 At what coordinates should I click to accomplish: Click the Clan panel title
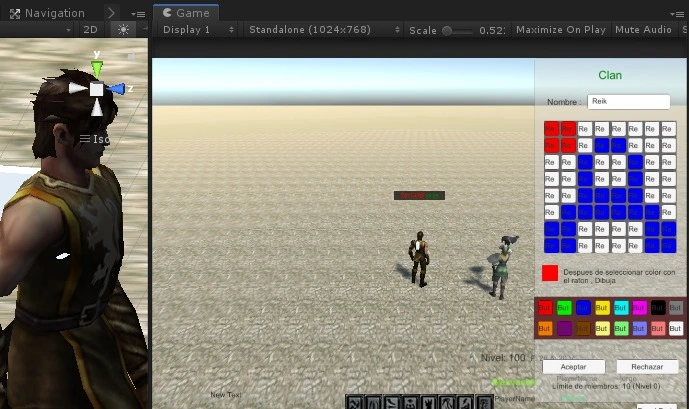[610, 75]
